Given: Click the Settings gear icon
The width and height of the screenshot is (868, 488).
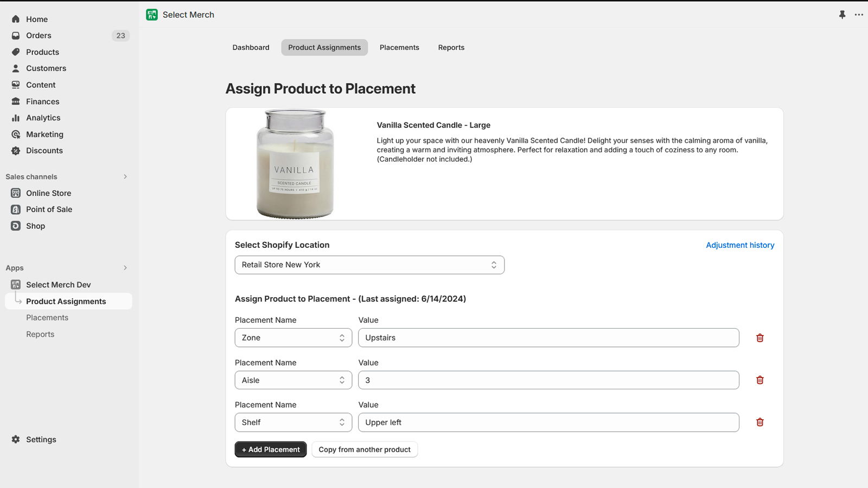Looking at the screenshot, I should click(16, 439).
